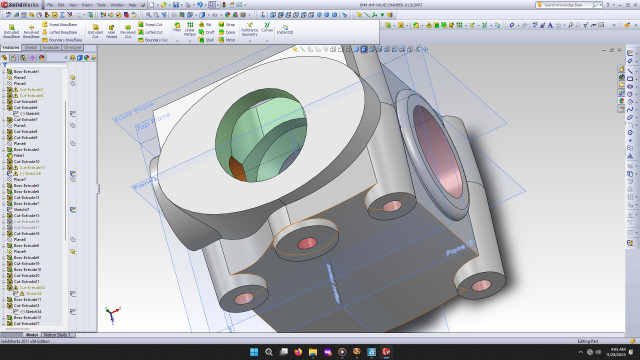Open the dropdown arrow under Linear Pattern

pos(190,40)
